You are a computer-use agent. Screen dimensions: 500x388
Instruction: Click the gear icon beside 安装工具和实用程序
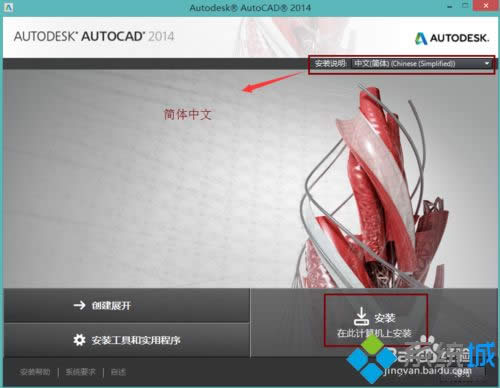pyautogui.click(x=79, y=340)
